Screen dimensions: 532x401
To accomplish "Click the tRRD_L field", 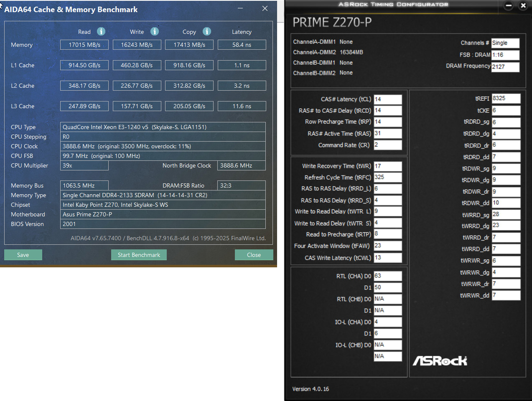I will 388,189.
